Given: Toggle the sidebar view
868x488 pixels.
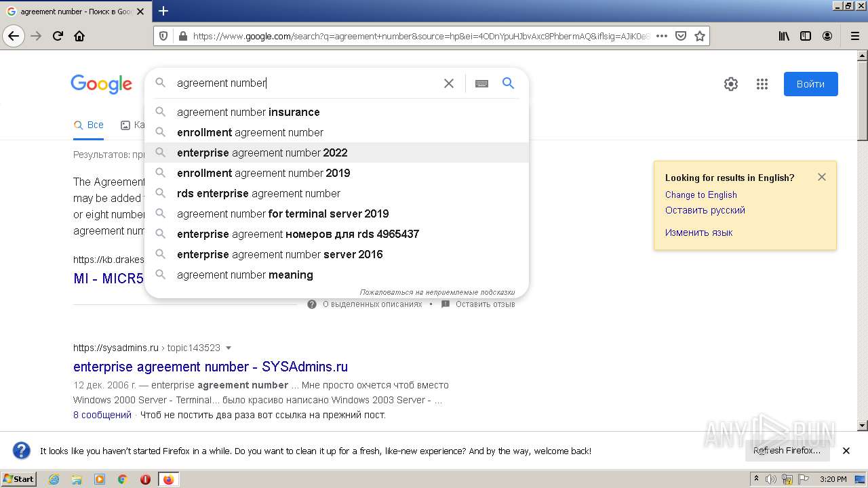Looking at the screenshot, I should pyautogui.click(x=806, y=37).
